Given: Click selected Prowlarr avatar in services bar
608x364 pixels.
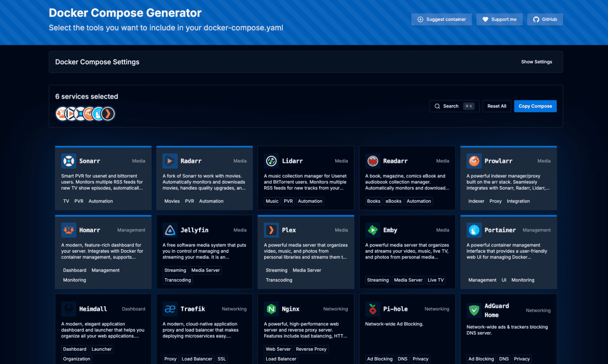Looking at the screenshot, I should [89, 114].
